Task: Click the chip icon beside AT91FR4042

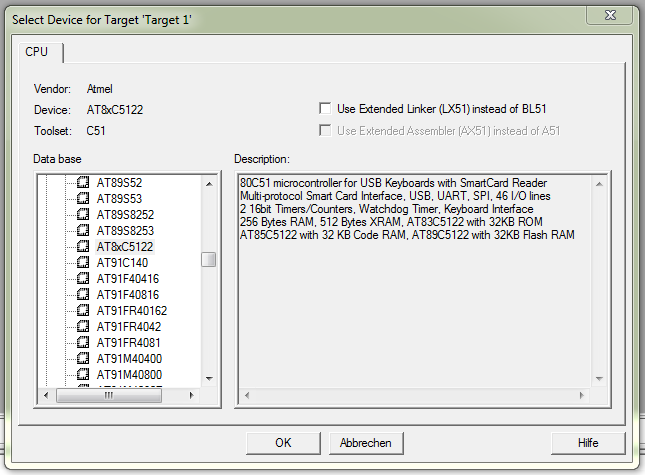Action: point(83,327)
